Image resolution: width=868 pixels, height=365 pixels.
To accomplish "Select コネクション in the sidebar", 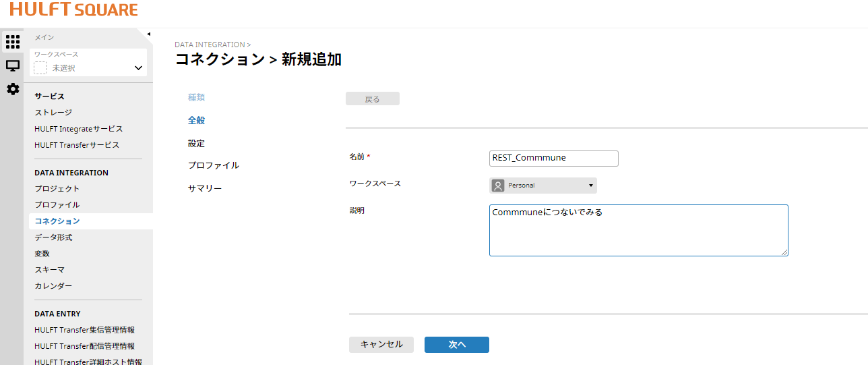I will 57,221.
